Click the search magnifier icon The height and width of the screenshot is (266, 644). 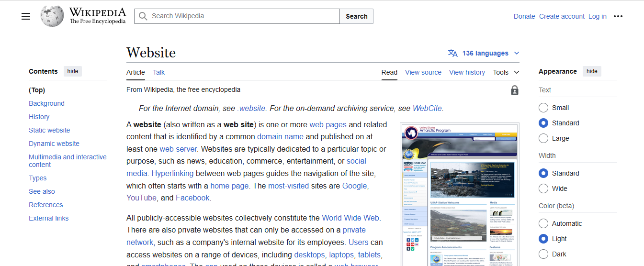pos(143,16)
